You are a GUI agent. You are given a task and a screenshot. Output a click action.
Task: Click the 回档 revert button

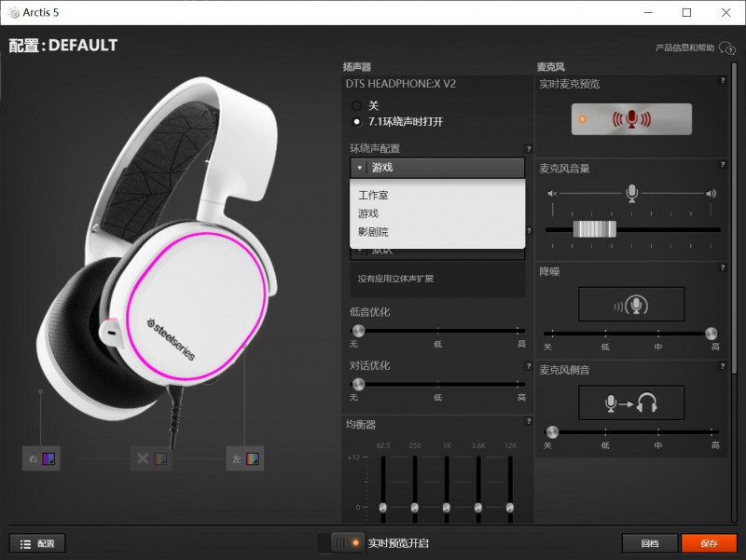point(650,543)
